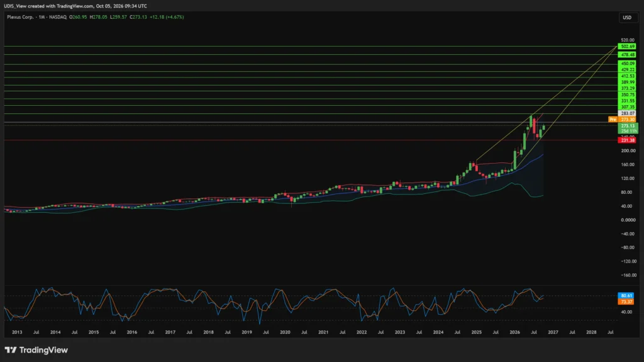Click the 2020 label on time axis
Image resolution: width=644 pixels, height=362 pixels.
click(285, 332)
